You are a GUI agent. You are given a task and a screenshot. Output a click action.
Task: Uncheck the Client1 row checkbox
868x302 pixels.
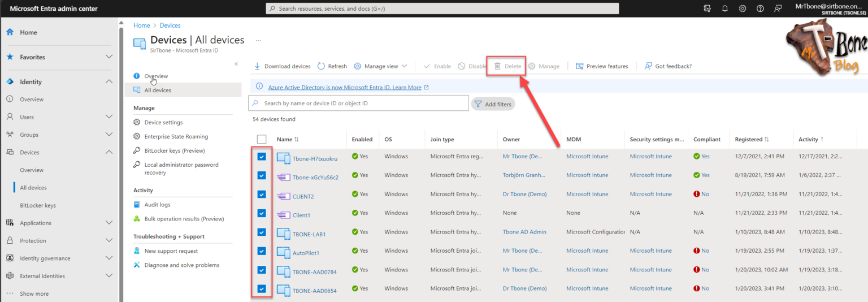(x=262, y=213)
